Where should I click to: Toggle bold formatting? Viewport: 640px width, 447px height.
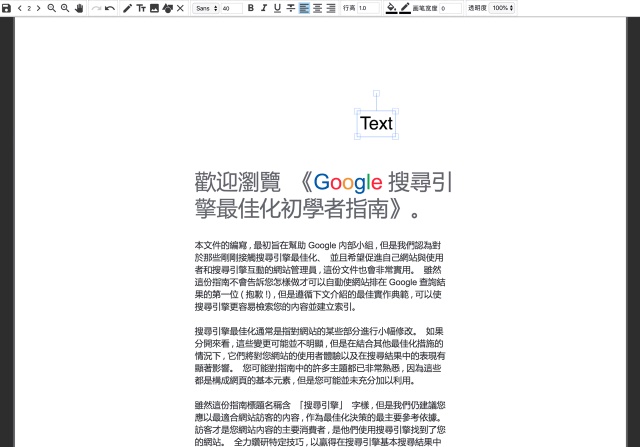click(251, 8)
